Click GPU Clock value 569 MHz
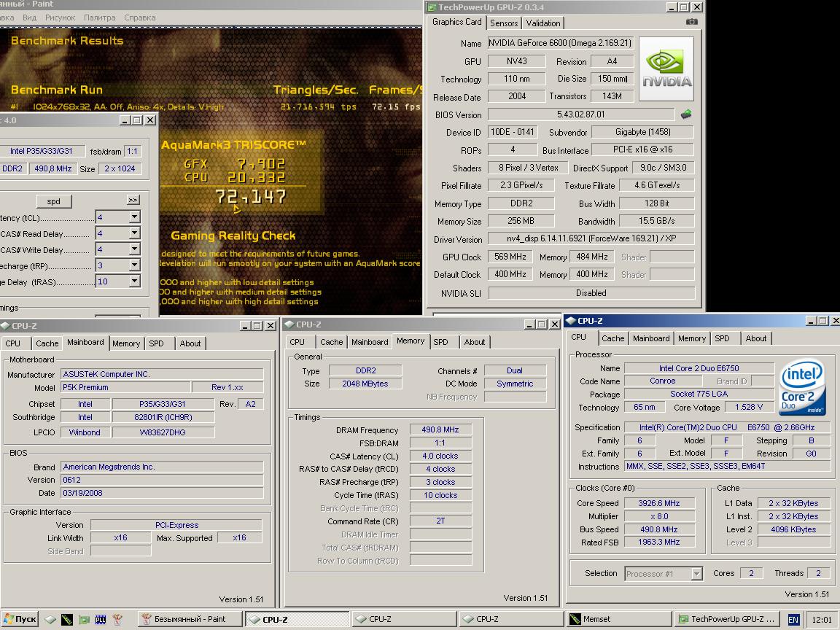The image size is (840, 630). [510, 257]
